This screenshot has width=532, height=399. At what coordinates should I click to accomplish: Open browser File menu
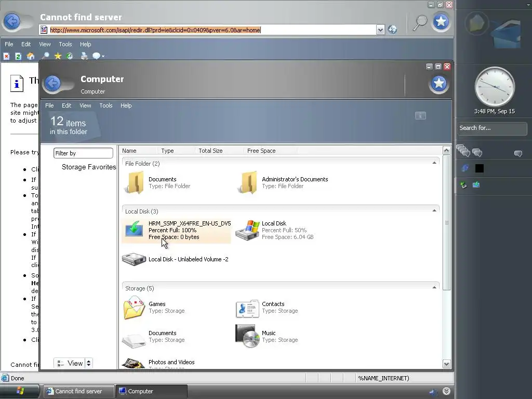[9, 44]
